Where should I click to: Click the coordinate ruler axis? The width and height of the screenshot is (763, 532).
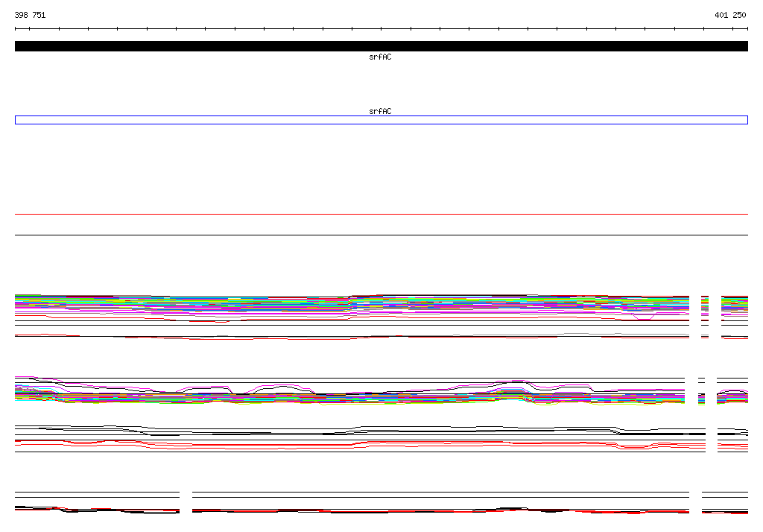click(x=381, y=29)
